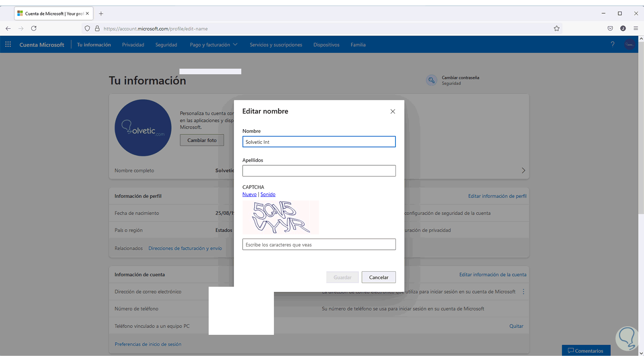The width and height of the screenshot is (644, 361).
Task: Request a new CAPTCHA with Nuevo link
Action: click(x=249, y=194)
